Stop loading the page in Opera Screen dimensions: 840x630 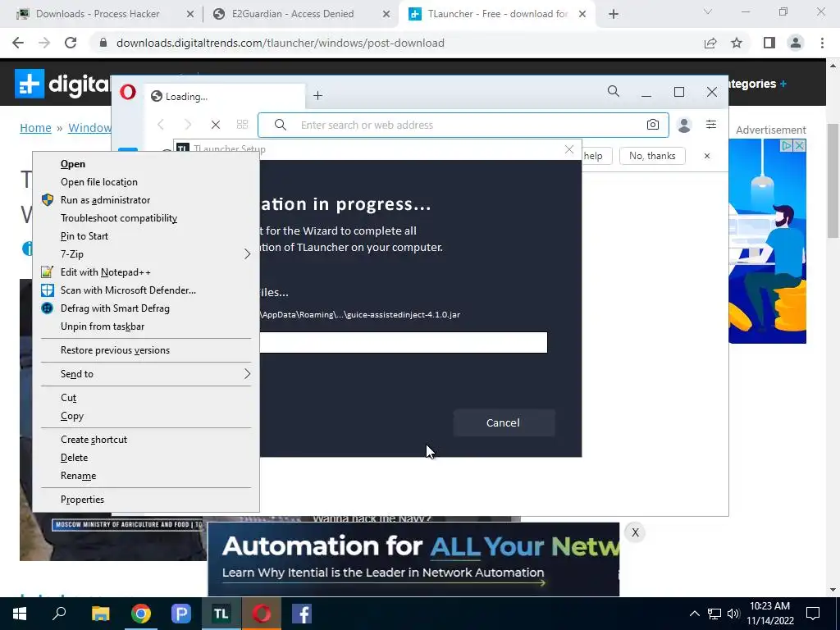tap(216, 125)
